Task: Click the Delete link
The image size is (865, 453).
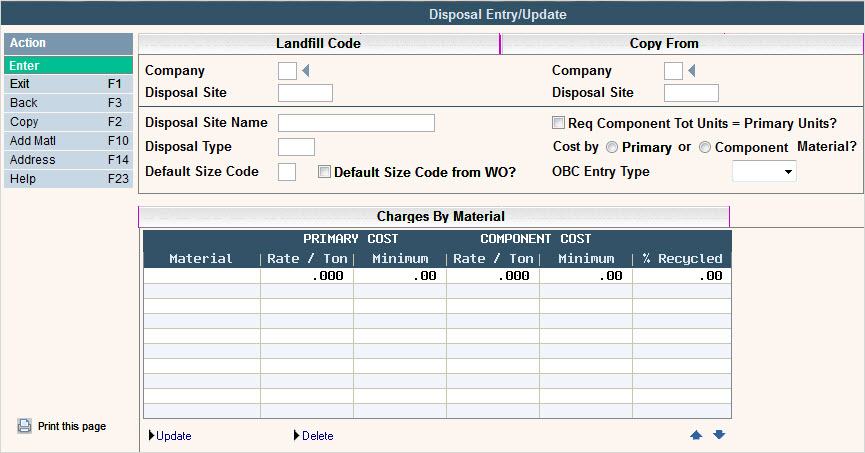Action: coord(318,436)
